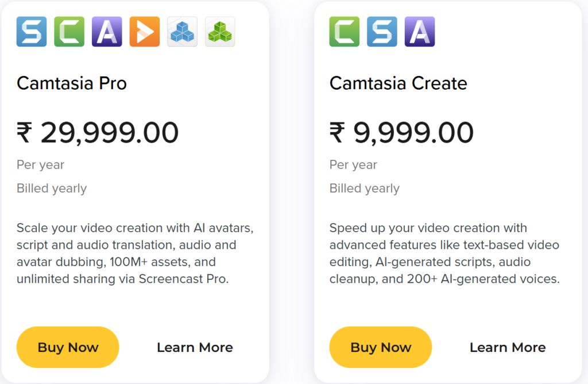
Task: Click the ₹ 29,999.00 price
Action: (98, 133)
